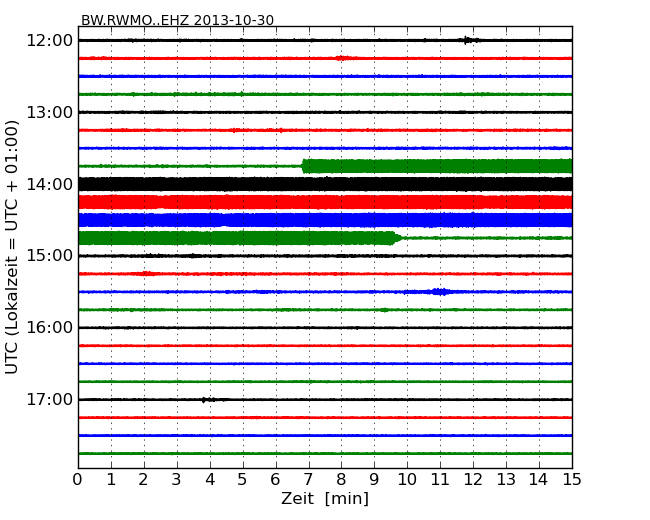
Task: Click the thick black 14:00 trace band
Action: click(x=325, y=184)
